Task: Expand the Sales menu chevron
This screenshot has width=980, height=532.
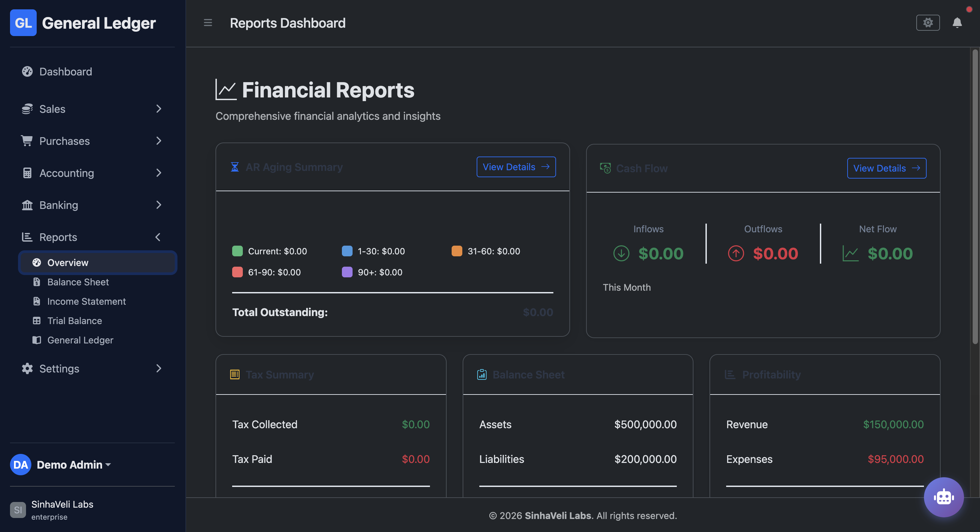Action: (x=159, y=109)
